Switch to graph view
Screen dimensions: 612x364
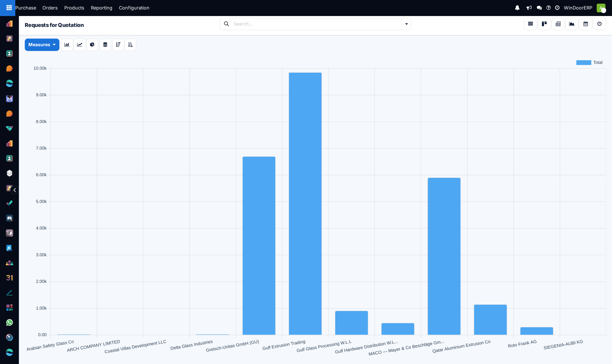pyautogui.click(x=572, y=24)
